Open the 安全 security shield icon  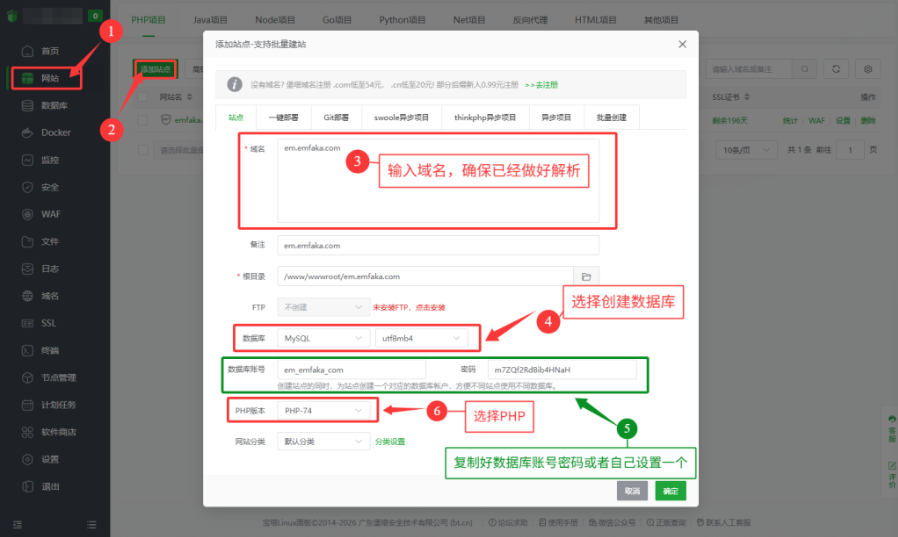(27, 187)
